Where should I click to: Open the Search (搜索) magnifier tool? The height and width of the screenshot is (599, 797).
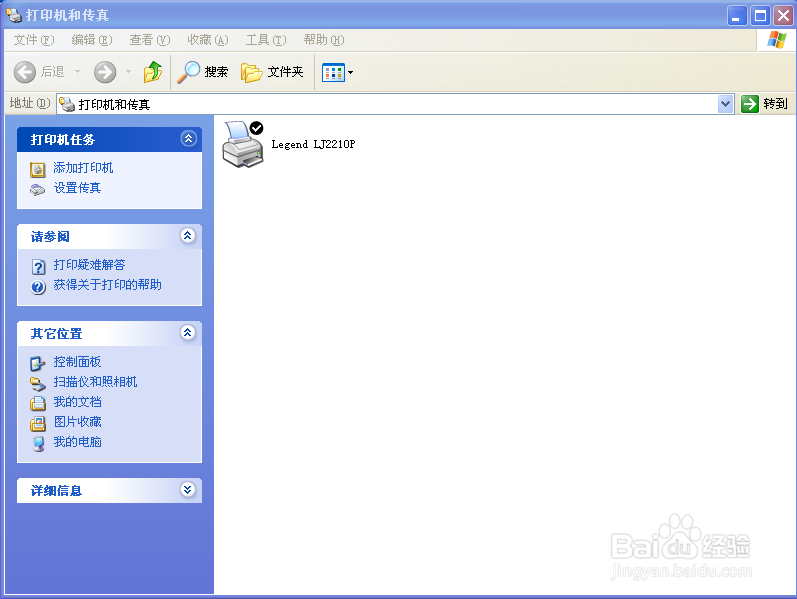tap(202, 72)
